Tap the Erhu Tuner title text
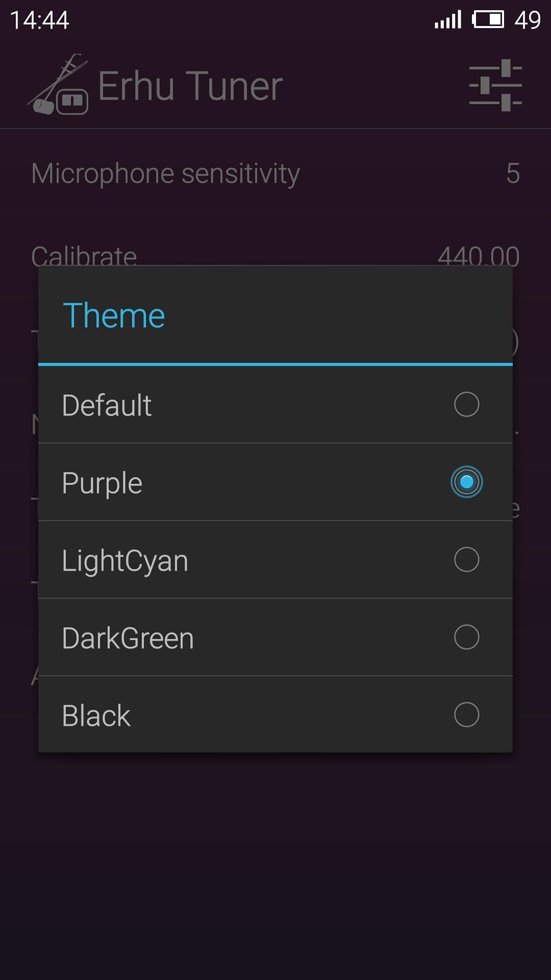551x980 pixels. coord(190,86)
